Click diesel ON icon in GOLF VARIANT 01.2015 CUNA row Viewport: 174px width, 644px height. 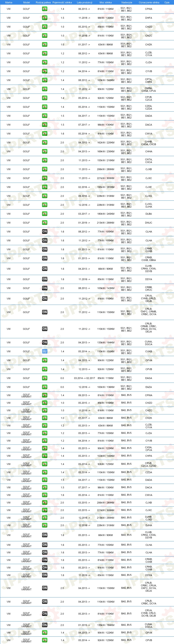click(45, 625)
